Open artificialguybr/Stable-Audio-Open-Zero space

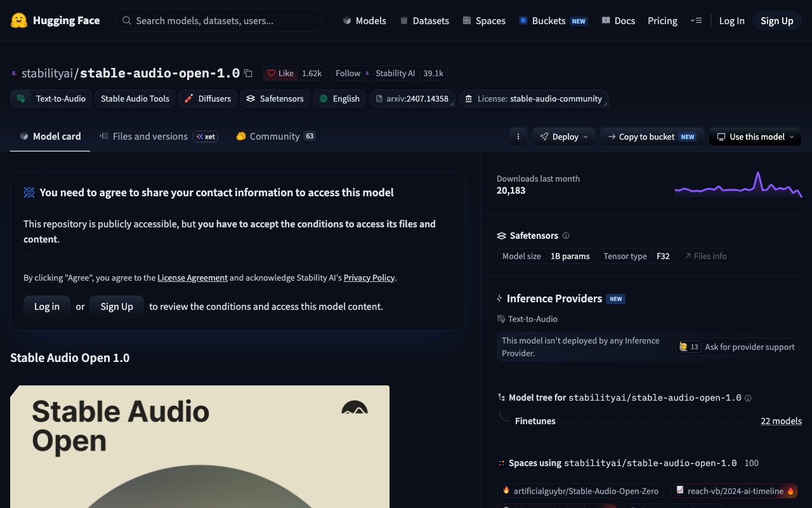coord(581,490)
